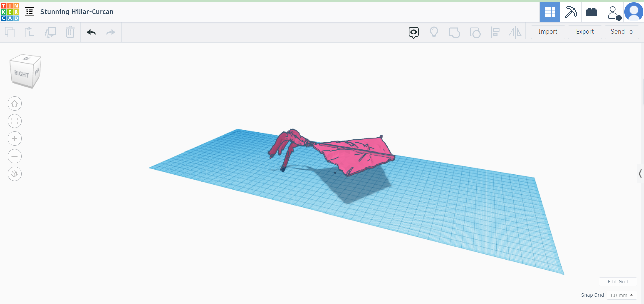644x304 pixels.
Task: Click the Import button
Action: [548, 32]
